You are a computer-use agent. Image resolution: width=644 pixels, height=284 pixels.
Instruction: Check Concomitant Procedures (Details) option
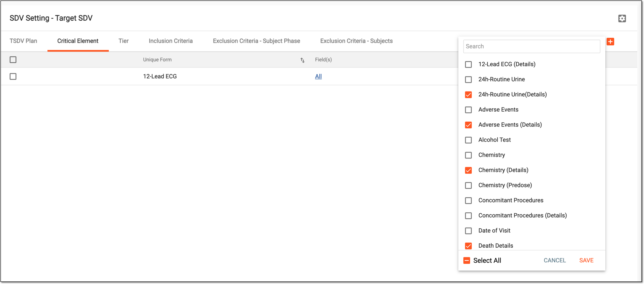[x=468, y=215]
